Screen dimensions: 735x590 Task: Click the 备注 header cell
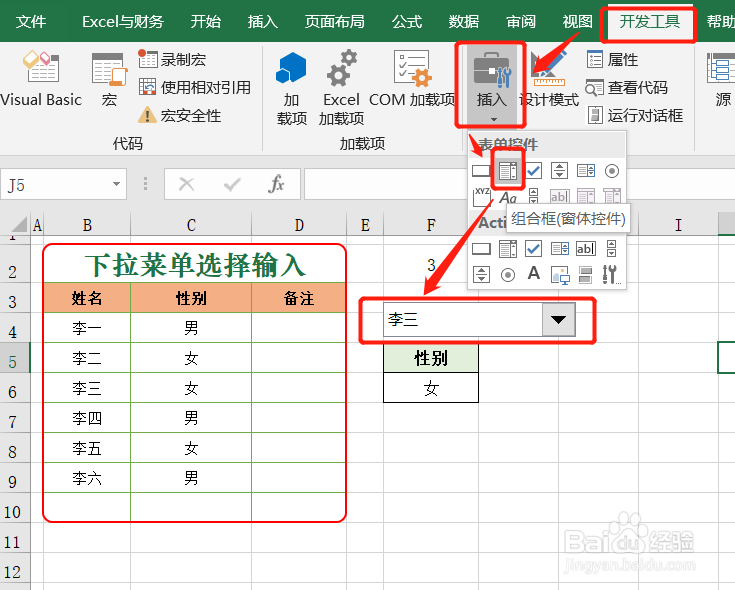tap(299, 298)
